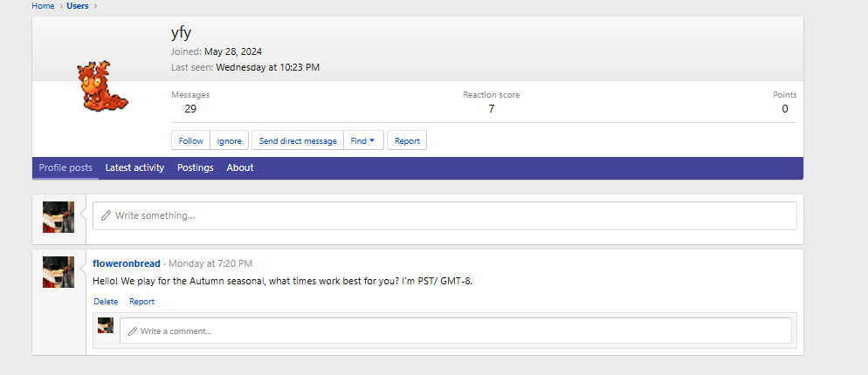Report the floweronbread profile post

[x=141, y=302]
